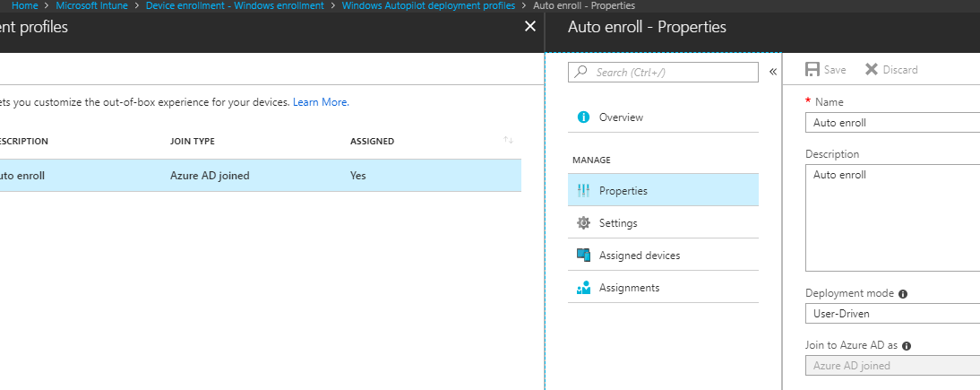The width and height of the screenshot is (980, 390).
Task: Click the 'uto enroll' description cell
Action: [x=22, y=176]
